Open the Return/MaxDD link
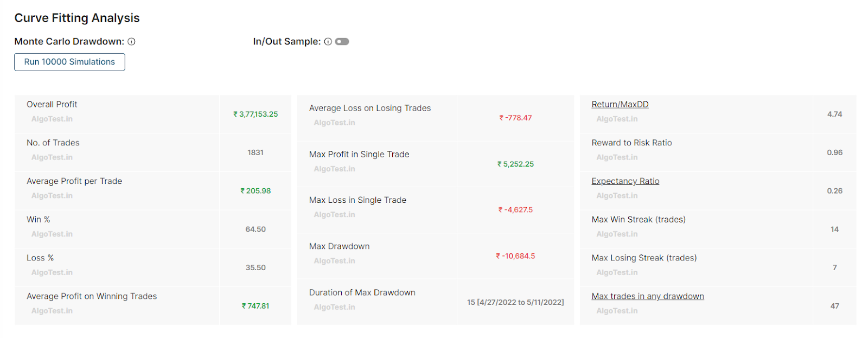The image size is (868, 338). [x=620, y=104]
